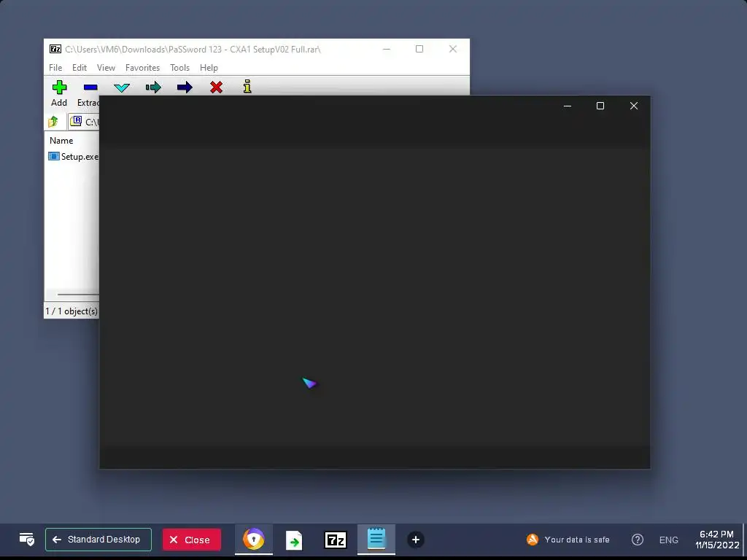
Task: Click the address path field in 7-Zip
Action: point(84,122)
